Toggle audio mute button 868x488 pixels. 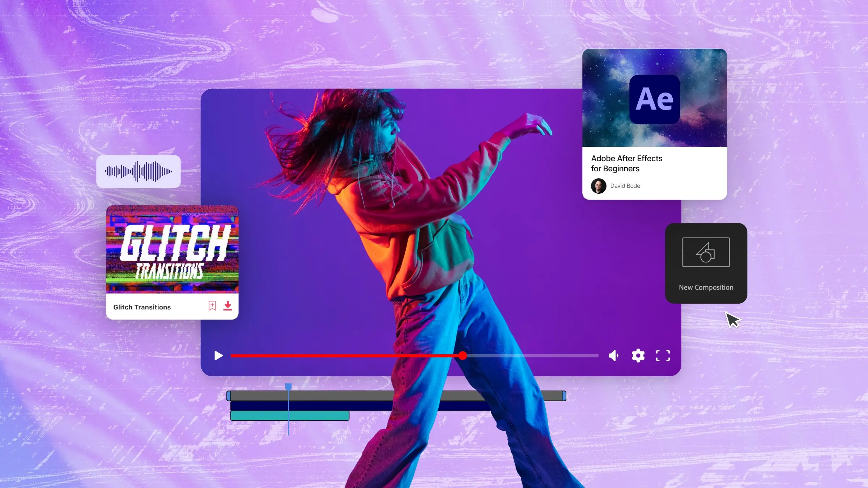(613, 356)
